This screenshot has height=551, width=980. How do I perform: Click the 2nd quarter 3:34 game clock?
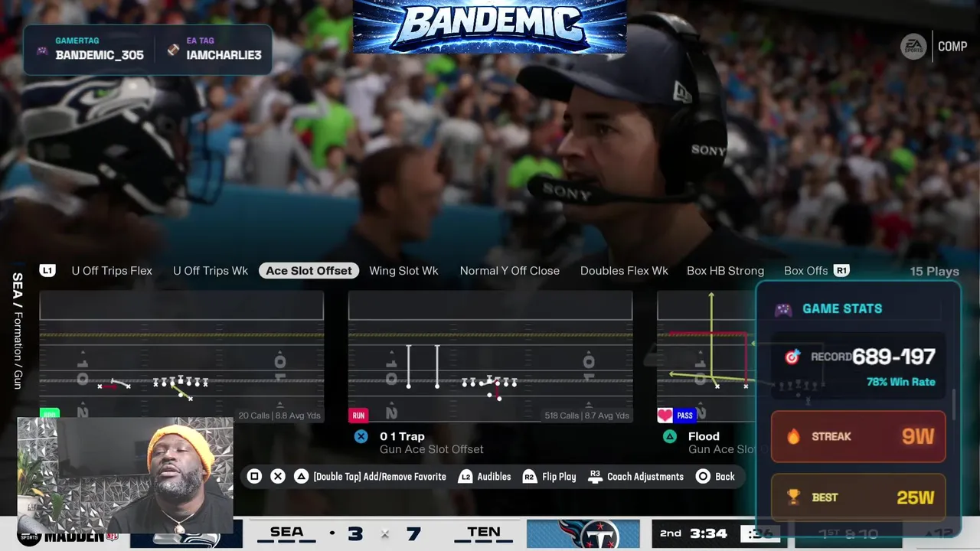click(x=693, y=533)
